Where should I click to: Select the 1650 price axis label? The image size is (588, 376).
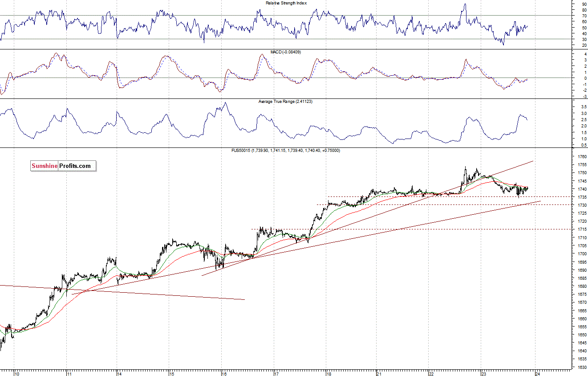pos(583,335)
